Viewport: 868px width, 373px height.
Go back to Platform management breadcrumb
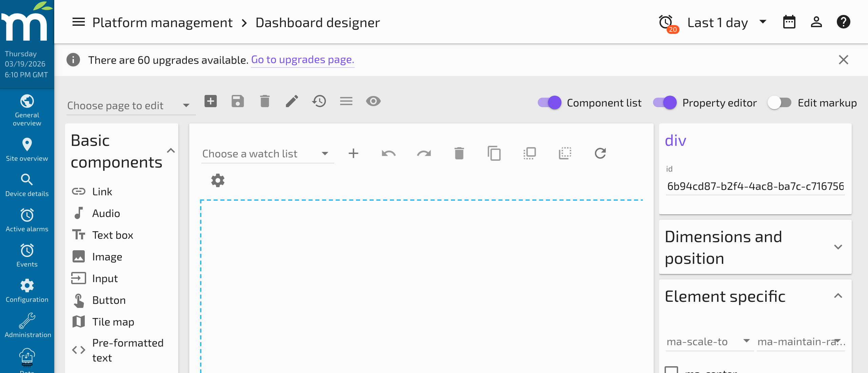pos(162,22)
